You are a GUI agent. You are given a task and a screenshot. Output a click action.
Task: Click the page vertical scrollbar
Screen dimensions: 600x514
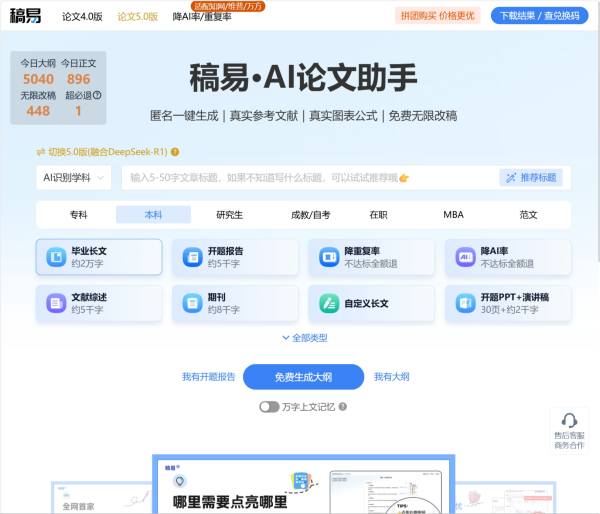coord(597,147)
